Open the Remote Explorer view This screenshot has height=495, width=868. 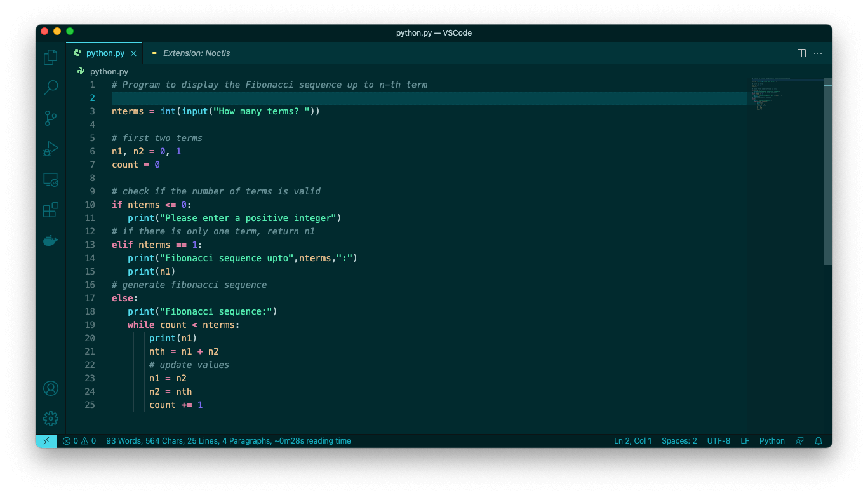coord(51,180)
